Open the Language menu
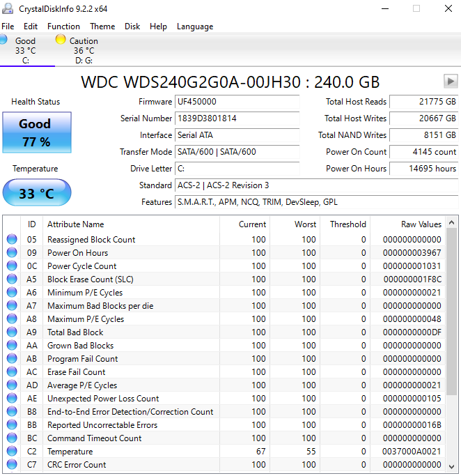Image resolution: width=461 pixels, height=476 pixels. click(x=195, y=26)
